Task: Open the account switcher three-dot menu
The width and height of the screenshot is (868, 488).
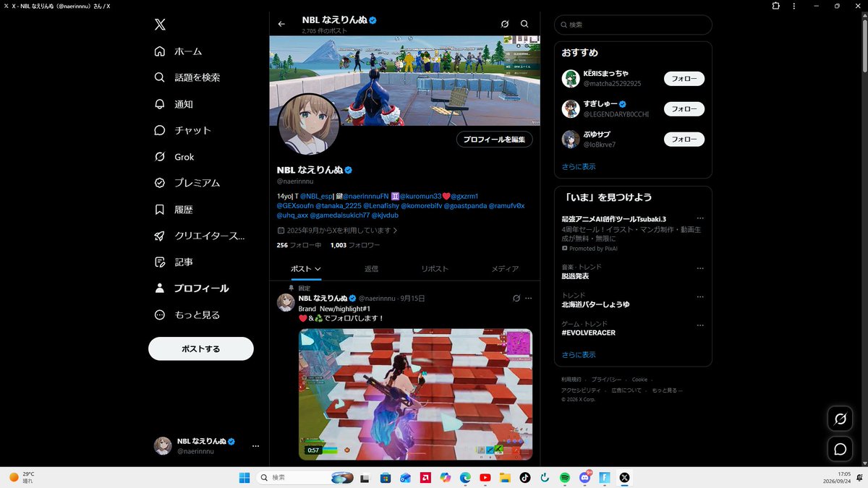Action: tap(255, 446)
